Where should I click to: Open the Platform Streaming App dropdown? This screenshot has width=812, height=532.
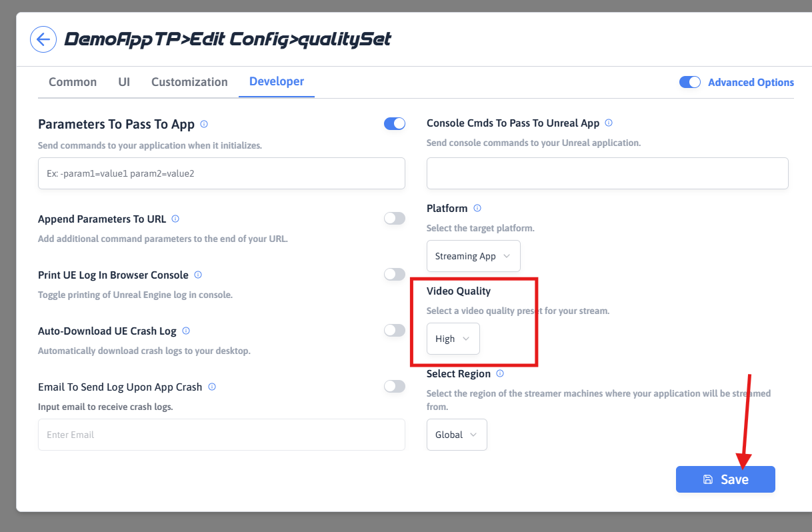473,256
